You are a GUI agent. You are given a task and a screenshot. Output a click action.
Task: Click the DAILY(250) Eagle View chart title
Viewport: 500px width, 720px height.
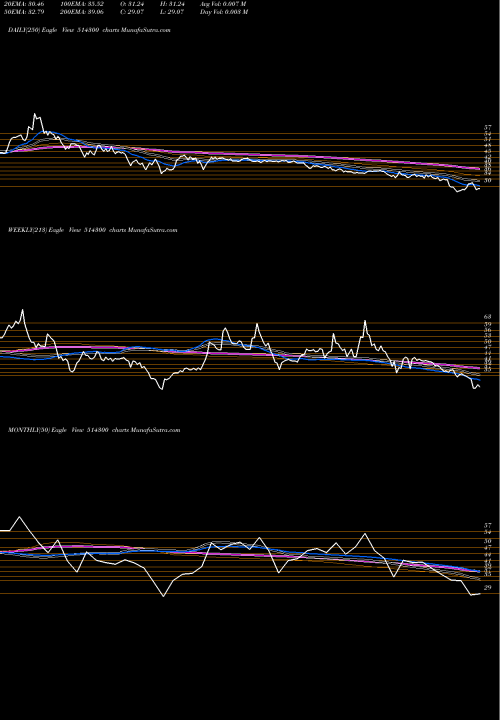click(89, 30)
